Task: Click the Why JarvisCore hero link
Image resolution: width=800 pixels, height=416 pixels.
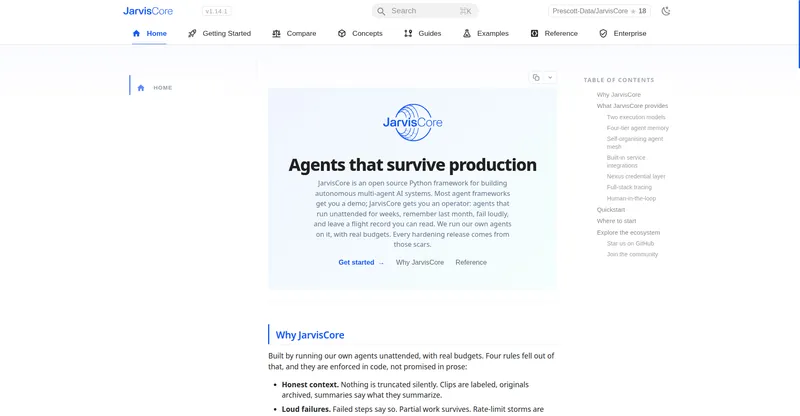Action: pos(420,262)
